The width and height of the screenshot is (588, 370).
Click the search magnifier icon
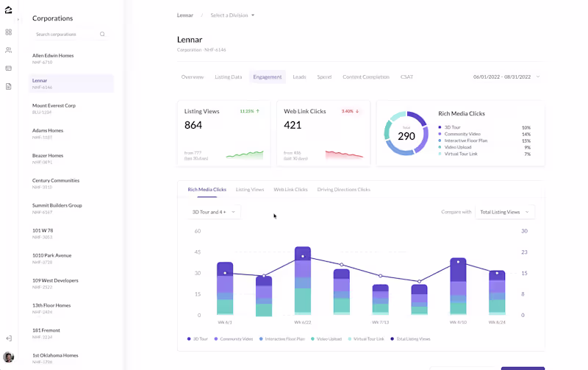coord(102,34)
